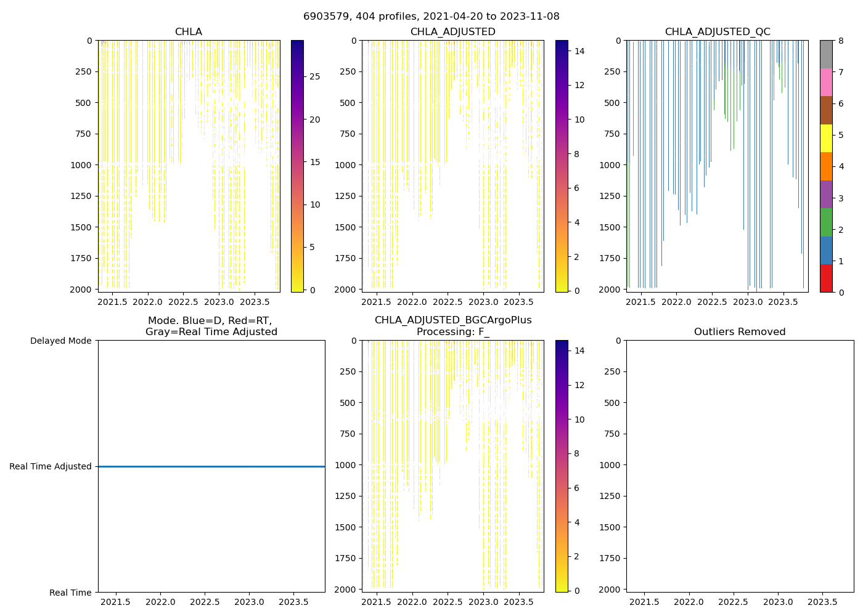
Task: Click the Outliers Removed plot title
Action: pos(739,332)
